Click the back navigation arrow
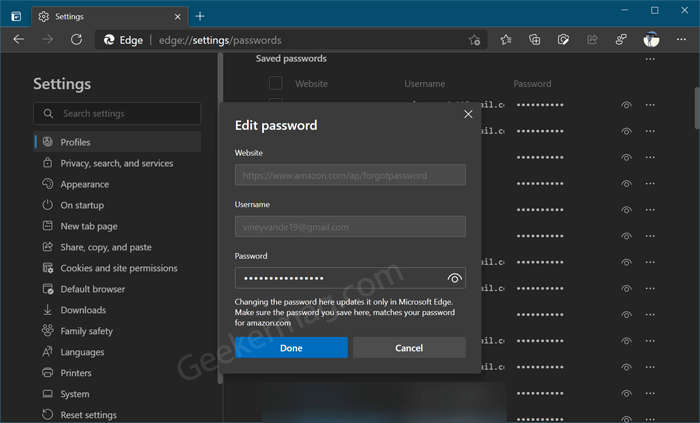Image resolution: width=700 pixels, height=423 pixels. coord(19,40)
